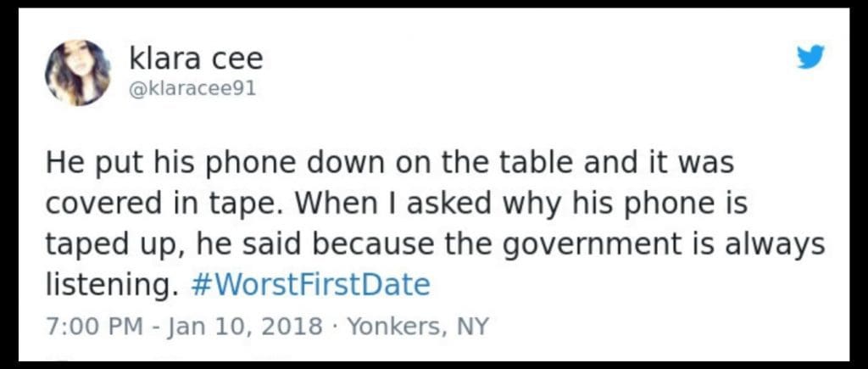Open klara cee's profile picture
The width and height of the screenshot is (868, 369).
coord(77,73)
